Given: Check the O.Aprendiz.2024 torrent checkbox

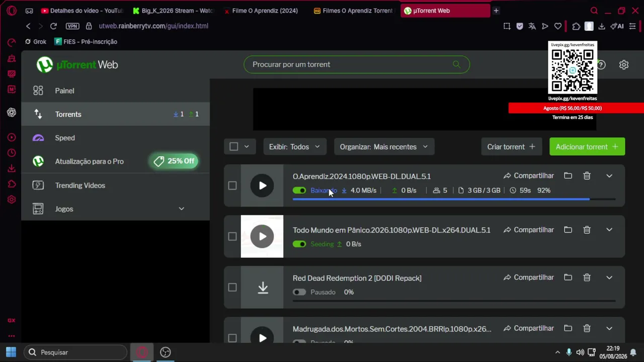Looking at the screenshot, I should pos(232,186).
